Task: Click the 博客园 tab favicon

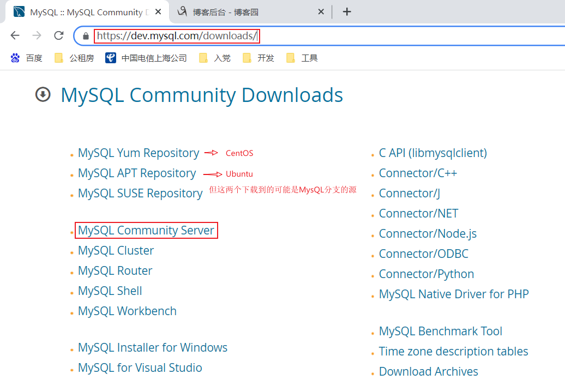Action: 182,11
